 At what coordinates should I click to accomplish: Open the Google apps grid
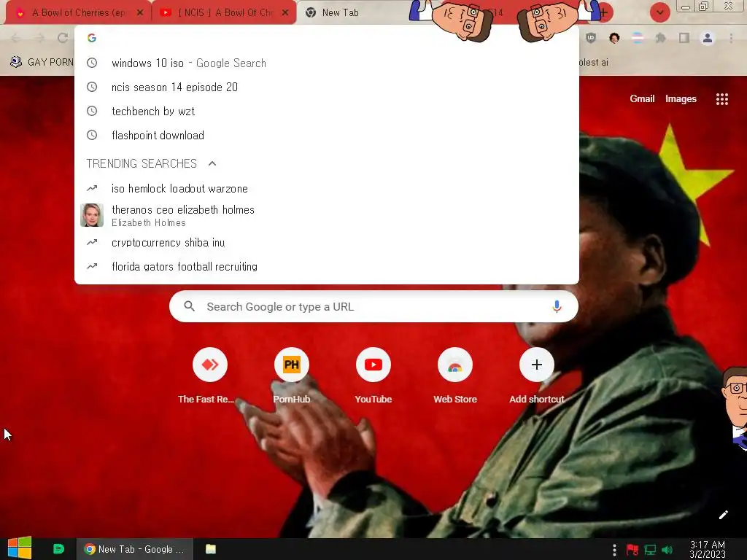point(721,99)
